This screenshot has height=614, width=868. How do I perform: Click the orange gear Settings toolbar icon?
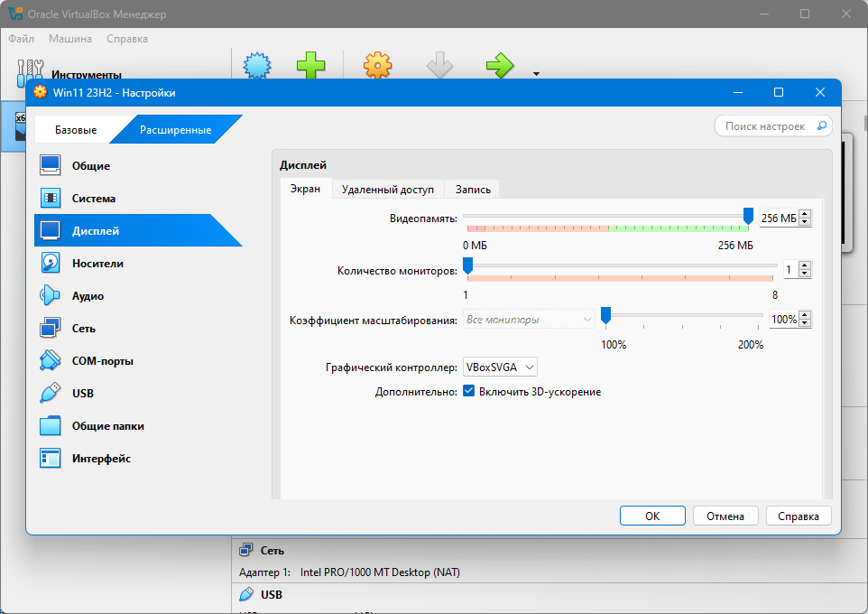point(377,65)
